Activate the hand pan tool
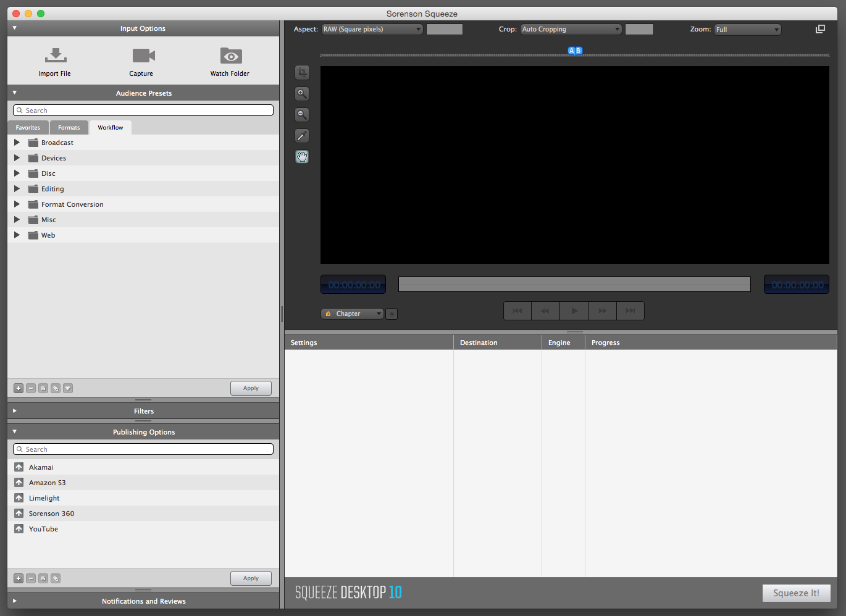 click(302, 157)
